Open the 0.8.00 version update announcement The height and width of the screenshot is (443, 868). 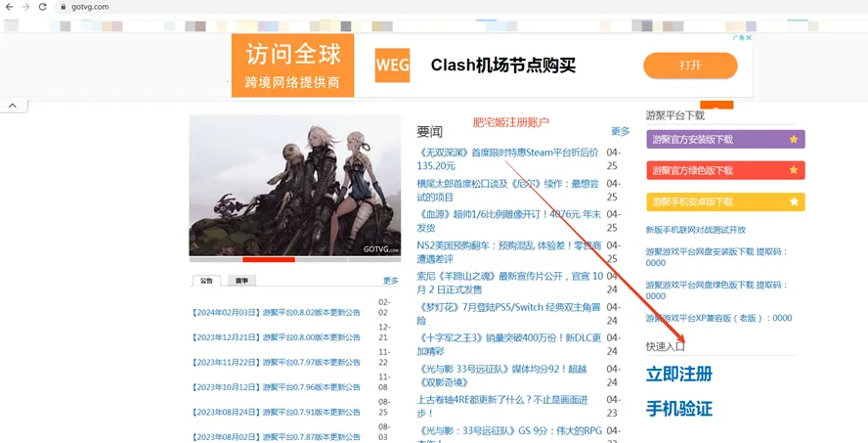(x=277, y=337)
